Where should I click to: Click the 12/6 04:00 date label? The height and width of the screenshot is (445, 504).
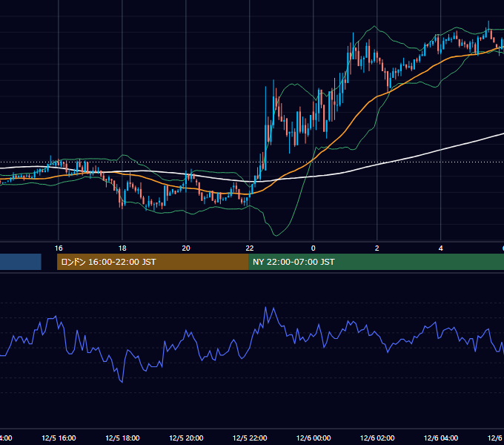(x=441, y=438)
